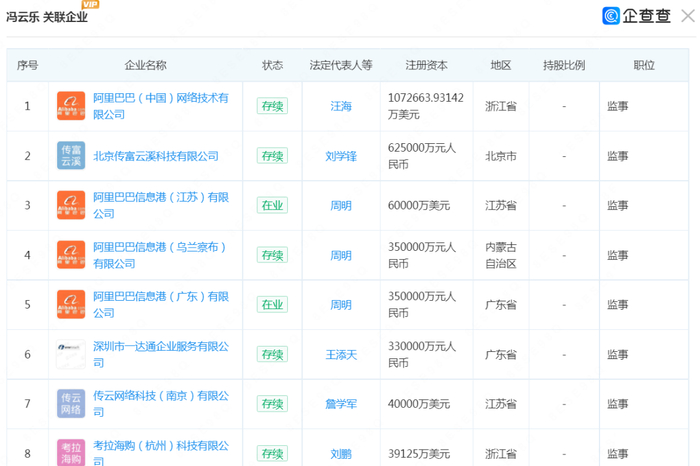Open legal representative 刘鹏 profile

point(341,454)
